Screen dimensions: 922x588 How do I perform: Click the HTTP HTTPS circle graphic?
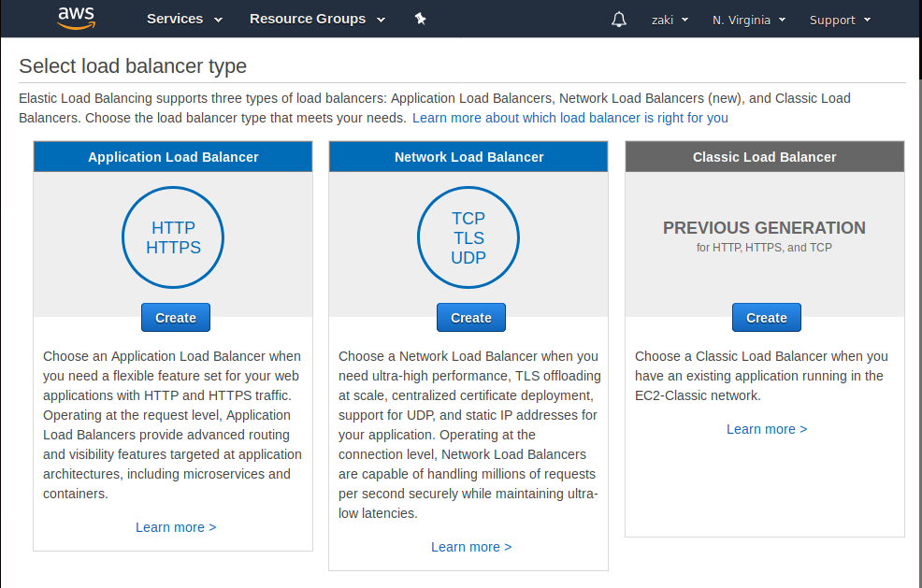173,237
